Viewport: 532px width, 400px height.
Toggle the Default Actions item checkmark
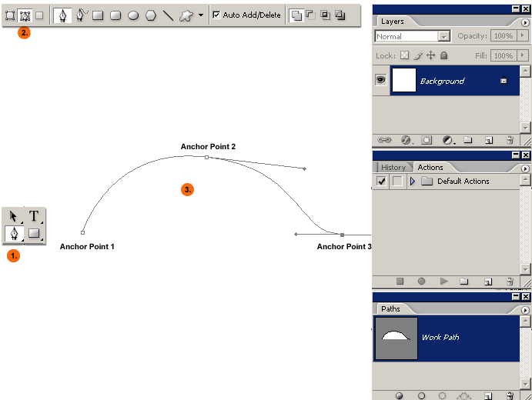tap(381, 181)
